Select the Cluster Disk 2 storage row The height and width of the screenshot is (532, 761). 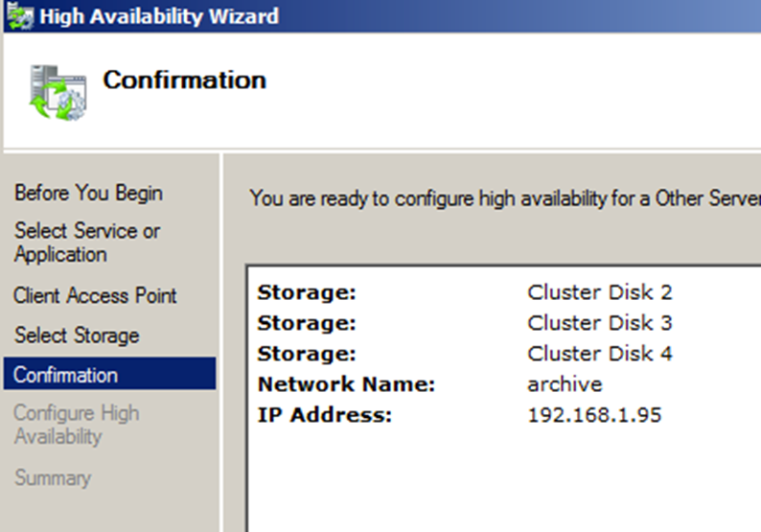(x=504, y=292)
